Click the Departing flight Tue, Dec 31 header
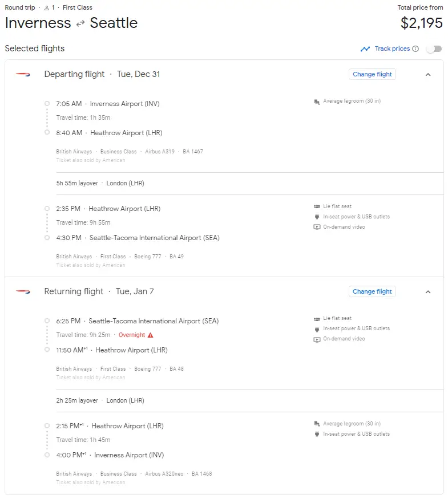This screenshot has height=499, width=448. (x=102, y=74)
